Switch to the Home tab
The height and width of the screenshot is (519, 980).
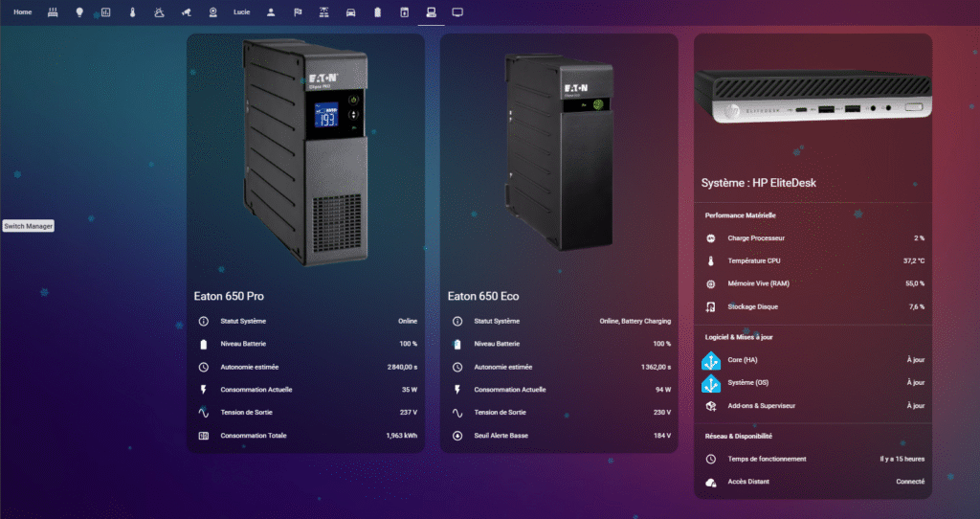(22, 12)
